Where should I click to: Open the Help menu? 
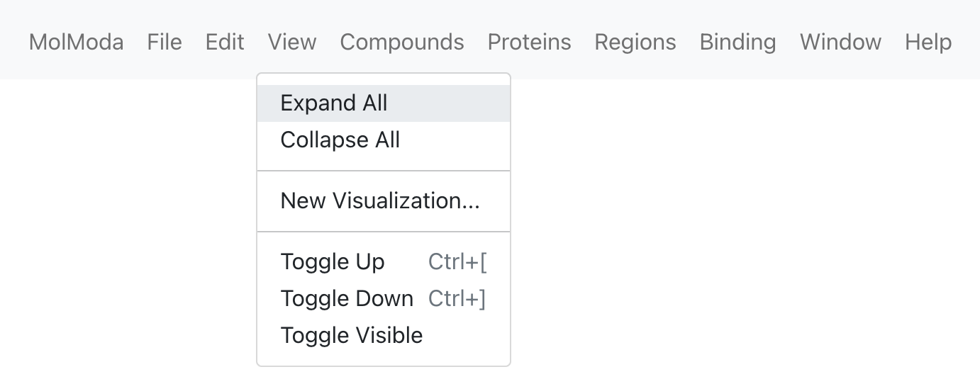tap(928, 43)
